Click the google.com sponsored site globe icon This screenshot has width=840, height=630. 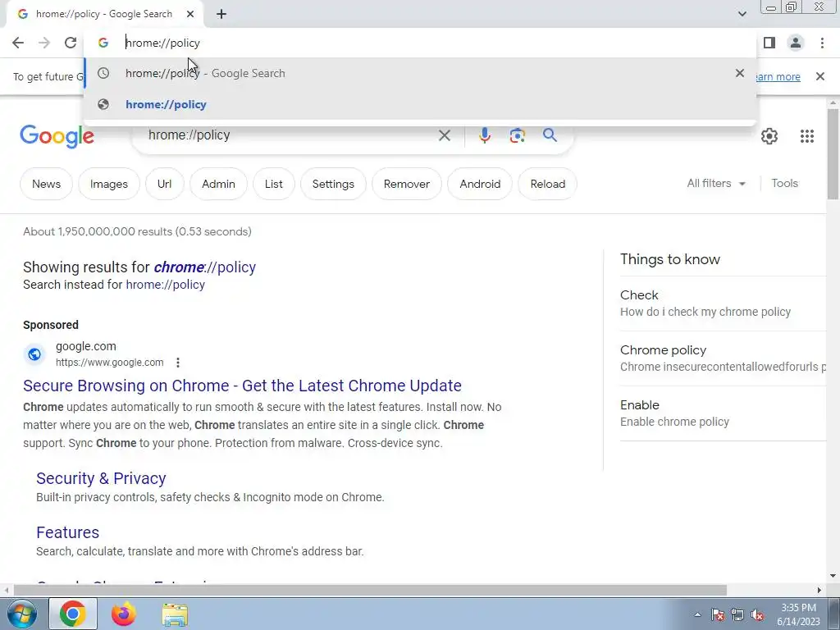[x=34, y=354]
